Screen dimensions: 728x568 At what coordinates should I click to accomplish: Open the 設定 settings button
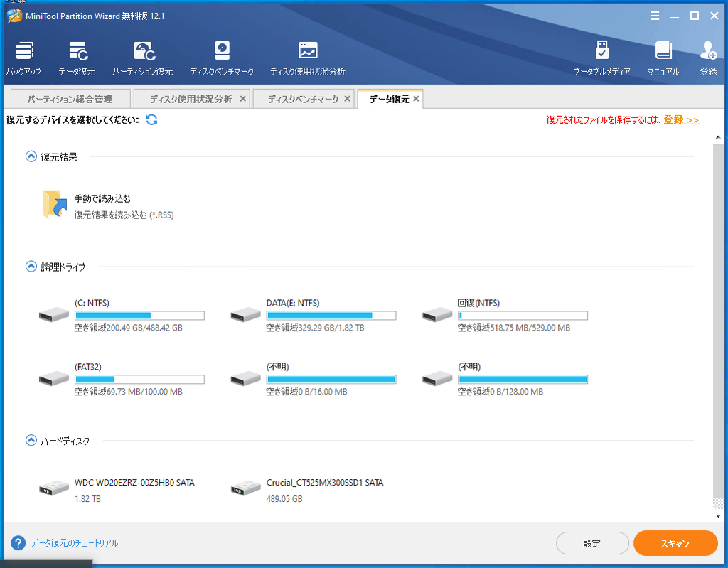tap(591, 543)
